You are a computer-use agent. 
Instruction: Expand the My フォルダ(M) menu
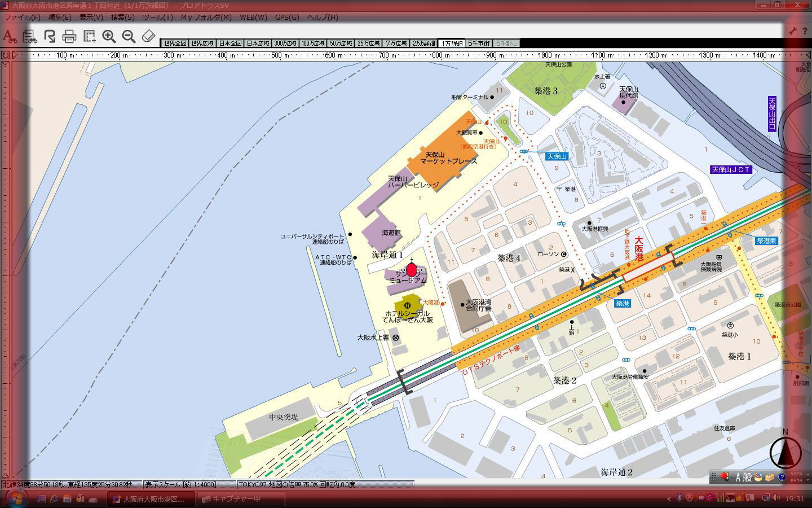pyautogui.click(x=206, y=17)
